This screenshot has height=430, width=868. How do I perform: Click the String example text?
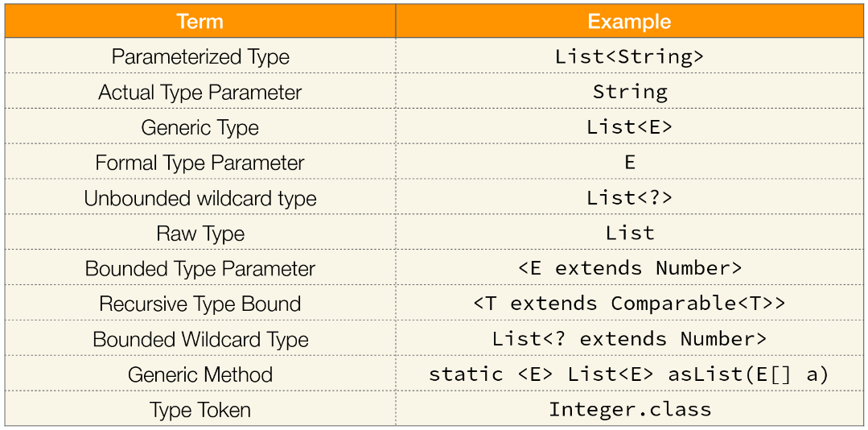[x=630, y=92]
